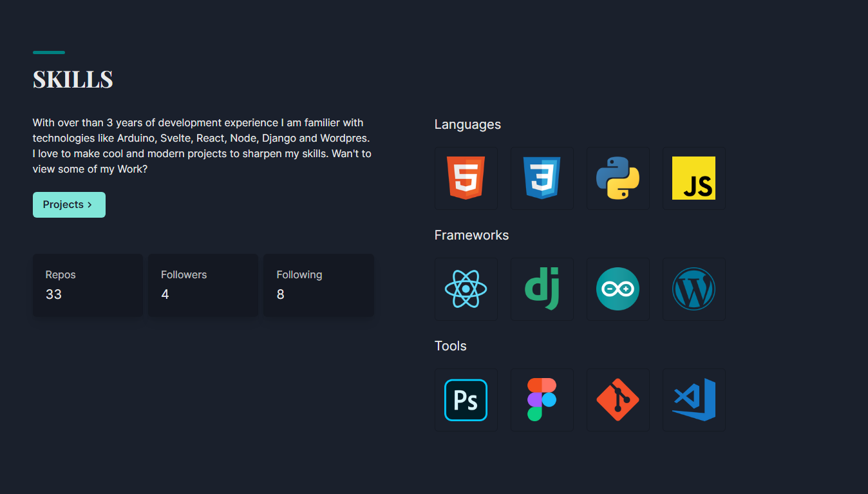Click the SKILLS heading
The image size is (868, 494).
pyautogui.click(x=73, y=79)
